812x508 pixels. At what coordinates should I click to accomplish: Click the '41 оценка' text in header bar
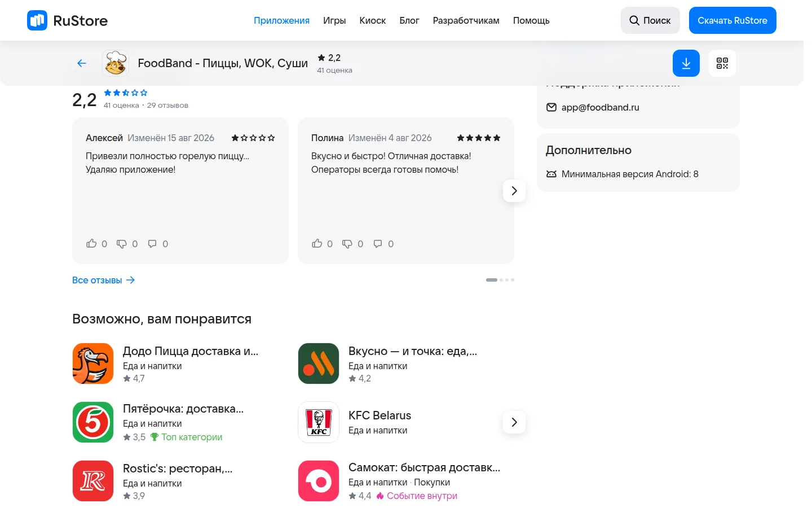pyautogui.click(x=334, y=71)
